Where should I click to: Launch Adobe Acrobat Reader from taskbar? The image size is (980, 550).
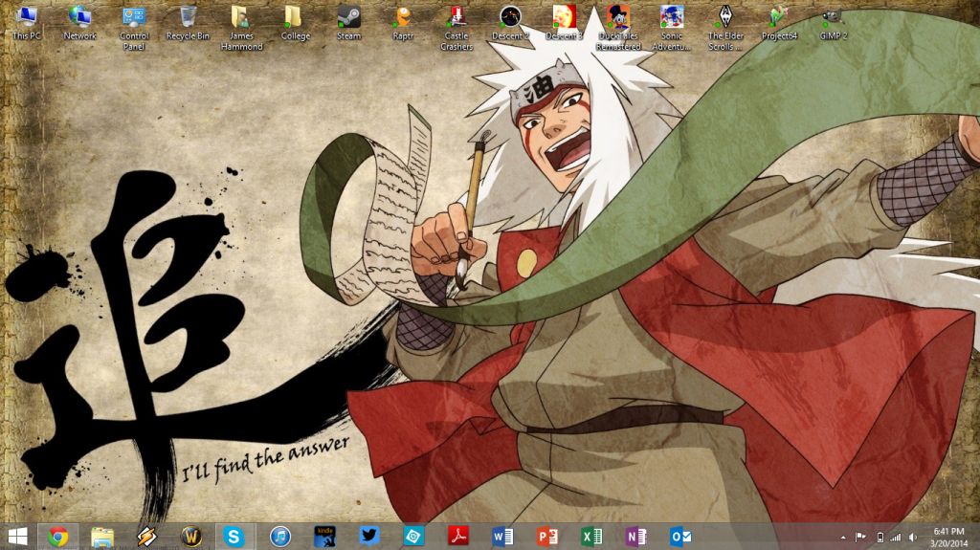458,537
